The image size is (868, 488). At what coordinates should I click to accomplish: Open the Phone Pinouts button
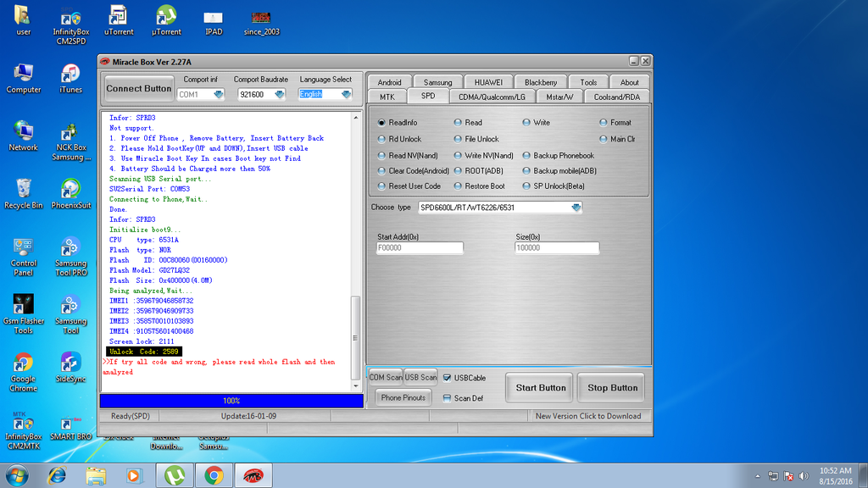(x=403, y=398)
